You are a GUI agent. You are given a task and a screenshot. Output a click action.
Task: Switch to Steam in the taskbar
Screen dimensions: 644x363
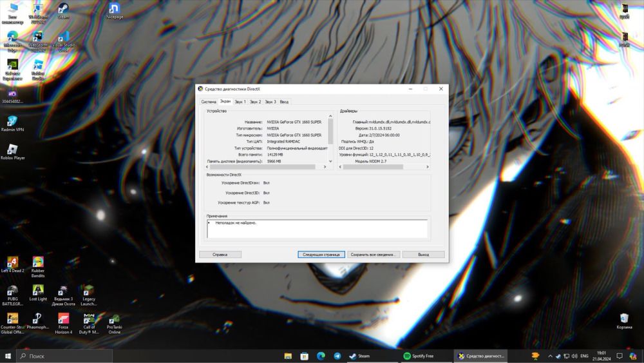[x=372, y=356]
